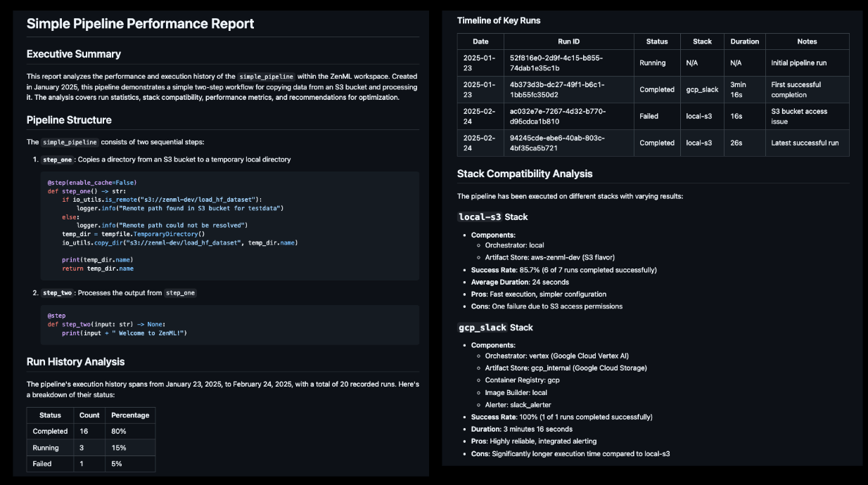Select the Executive Summary heading
Viewport: 868px width, 485px height.
click(x=74, y=54)
